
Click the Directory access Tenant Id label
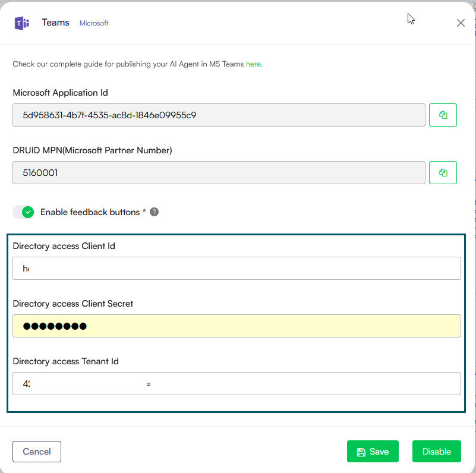[70, 361]
